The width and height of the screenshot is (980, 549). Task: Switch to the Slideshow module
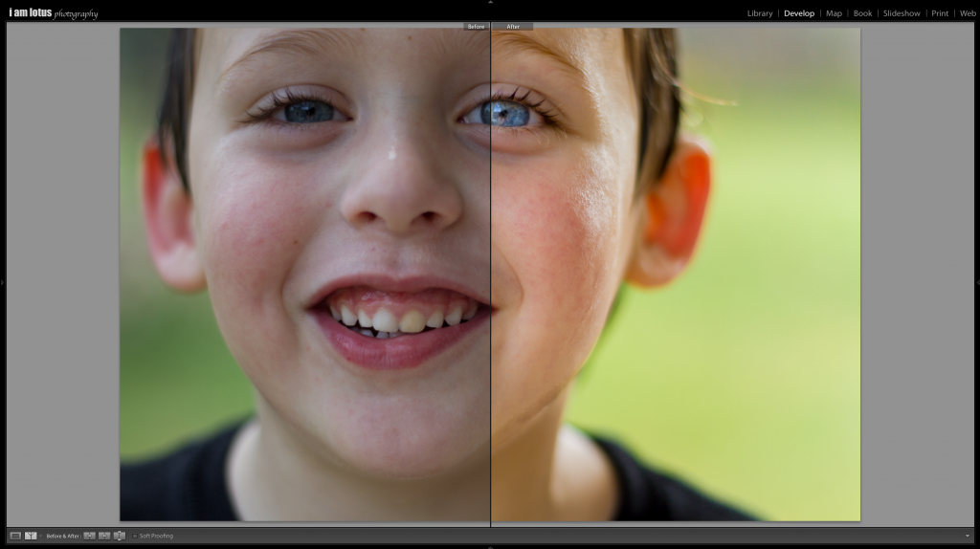pyautogui.click(x=902, y=13)
